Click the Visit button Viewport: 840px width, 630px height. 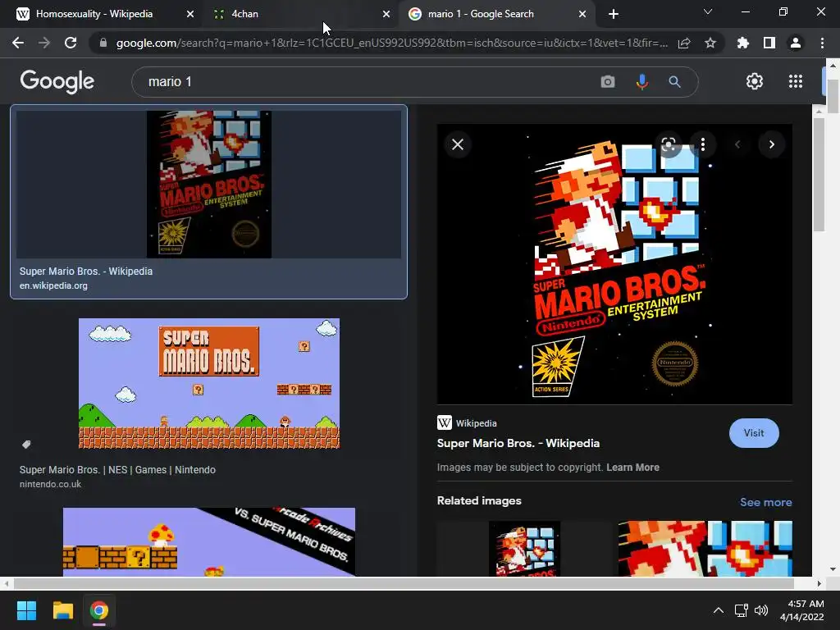[754, 433]
